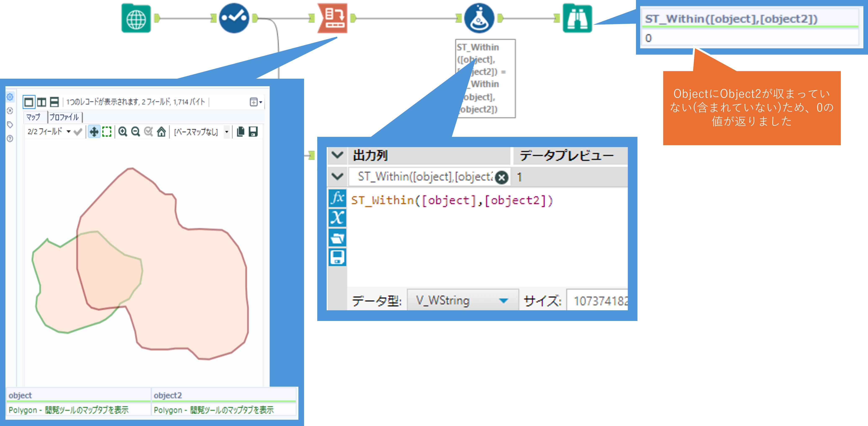Click the object2 Polygon map link
The width and height of the screenshot is (868, 426).
(214, 410)
